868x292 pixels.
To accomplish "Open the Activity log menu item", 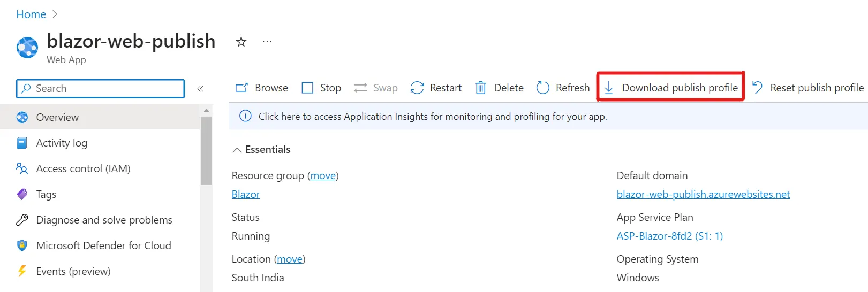I will point(100,143).
